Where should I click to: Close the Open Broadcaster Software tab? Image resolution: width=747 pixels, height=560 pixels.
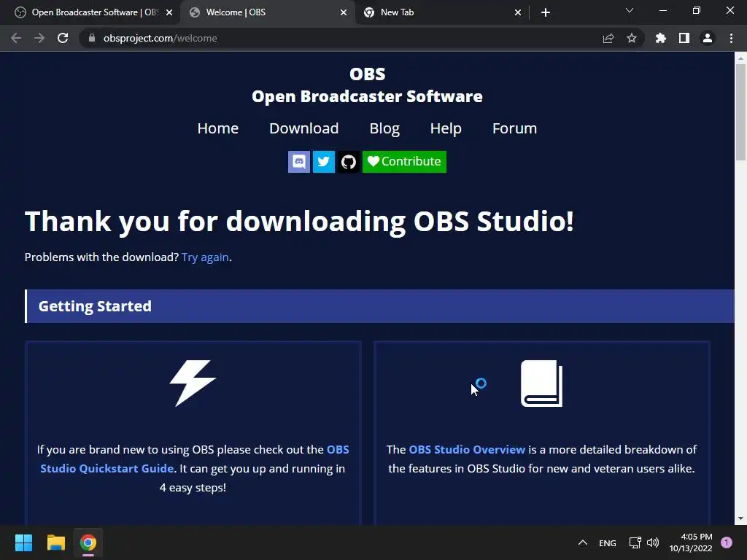pyautogui.click(x=169, y=12)
